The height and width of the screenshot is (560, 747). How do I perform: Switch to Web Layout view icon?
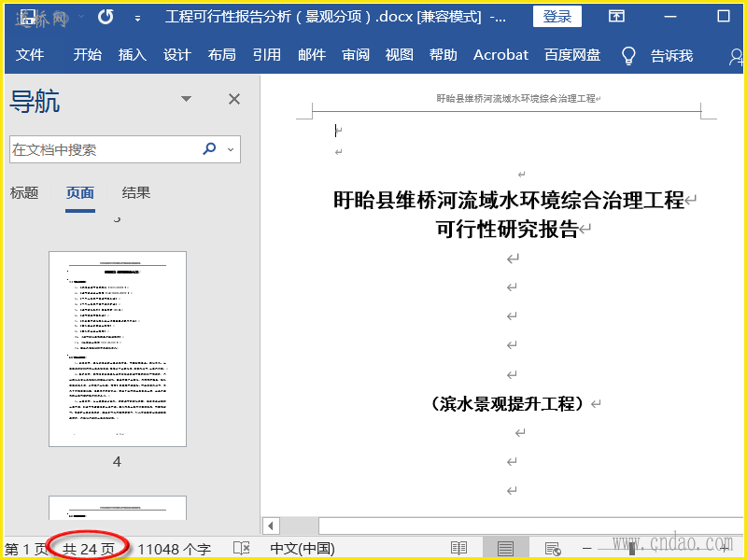[553, 549]
